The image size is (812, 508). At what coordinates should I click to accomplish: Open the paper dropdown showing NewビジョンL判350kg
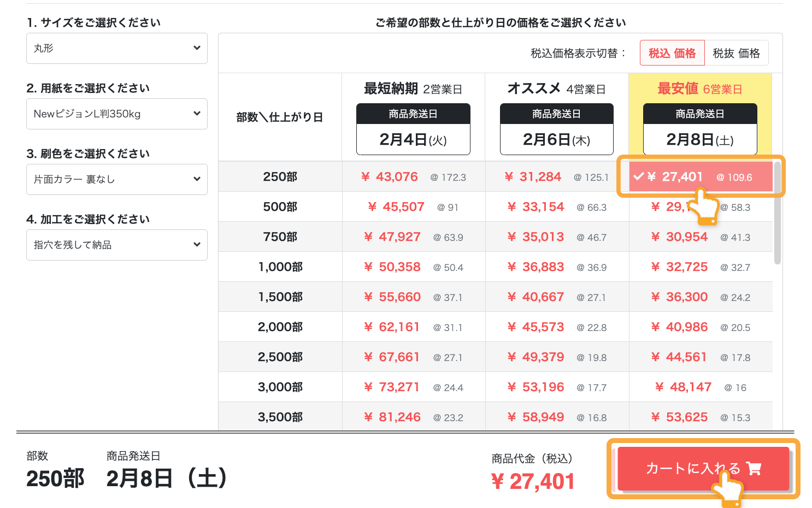click(116, 114)
